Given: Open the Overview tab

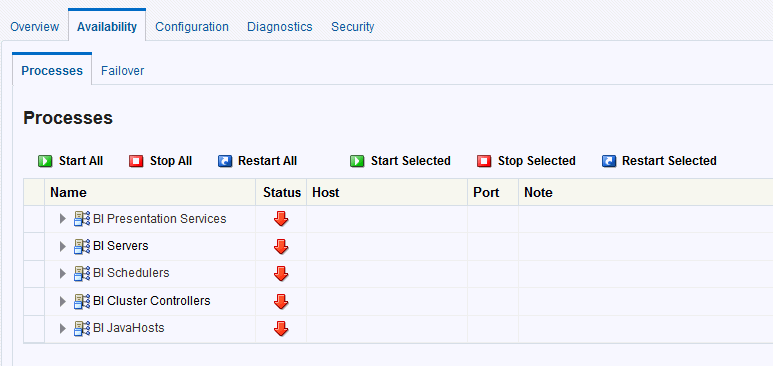Looking at the screenshot, I should [35, 27].
